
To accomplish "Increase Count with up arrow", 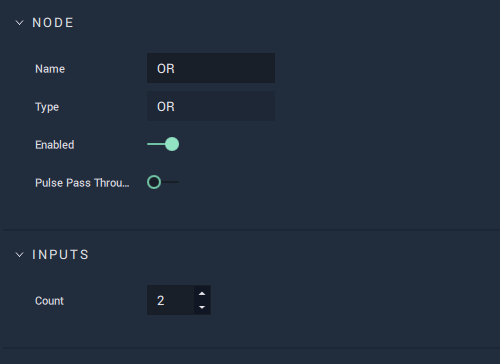I will pos(202,293).
